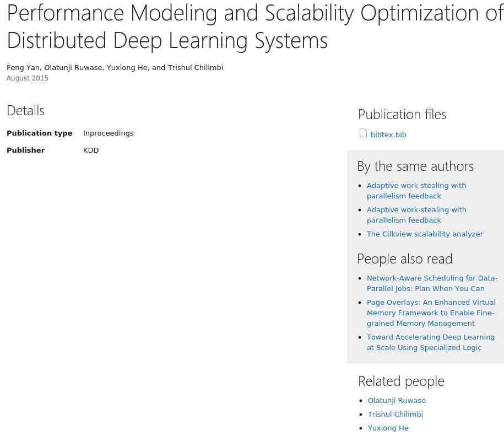Visit Olatunji Ruwase's profile link
The height and width of the screenshot is (441, 504).
click(x=397, y=400)
